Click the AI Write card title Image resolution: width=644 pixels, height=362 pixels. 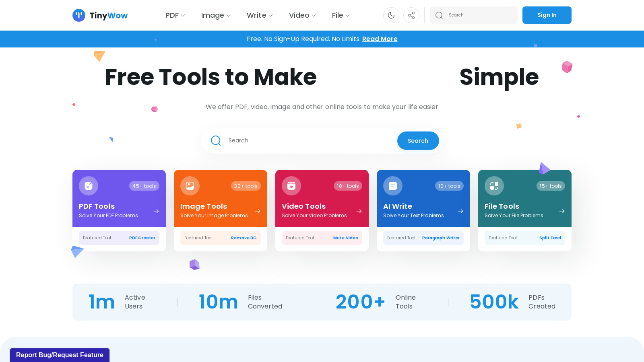coord(398,206)
